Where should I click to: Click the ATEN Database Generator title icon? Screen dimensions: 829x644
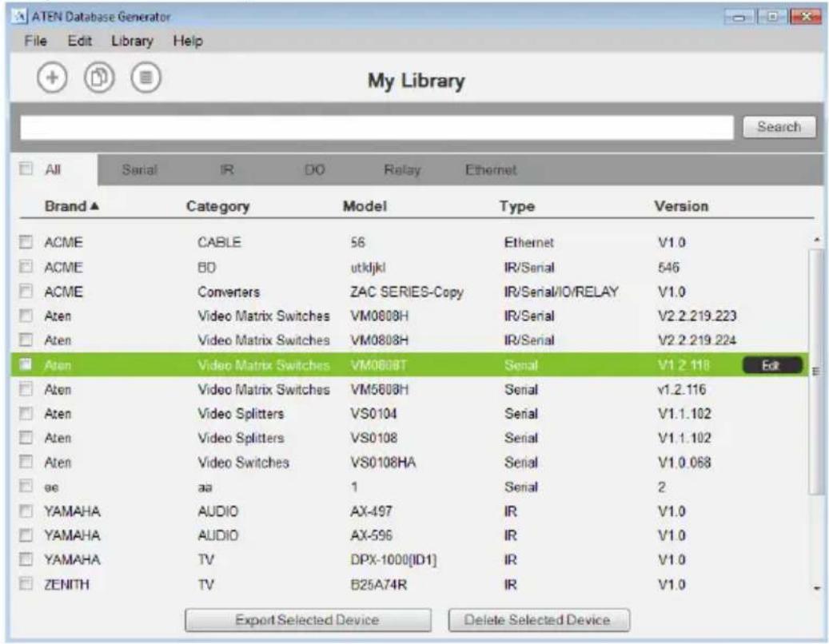19,16
